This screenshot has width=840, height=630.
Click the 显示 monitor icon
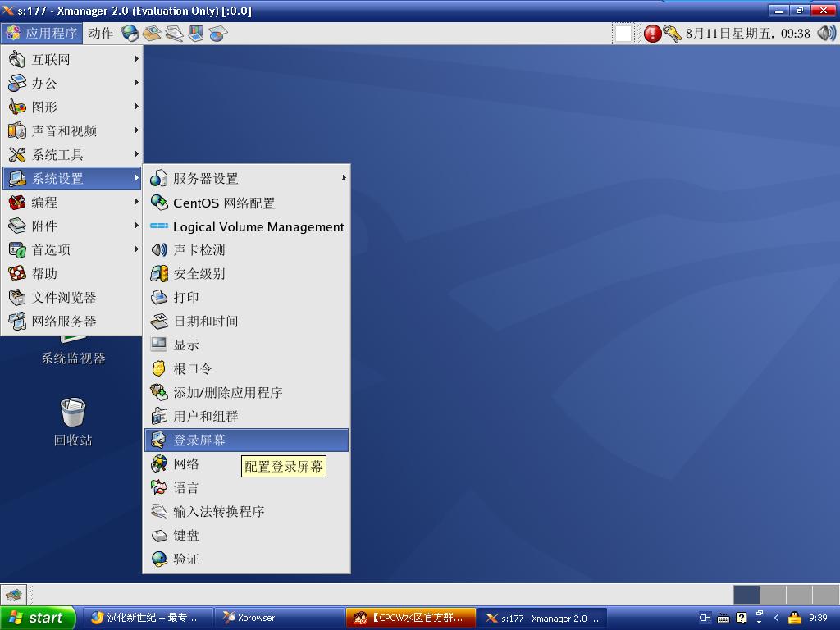click(158, 345)
